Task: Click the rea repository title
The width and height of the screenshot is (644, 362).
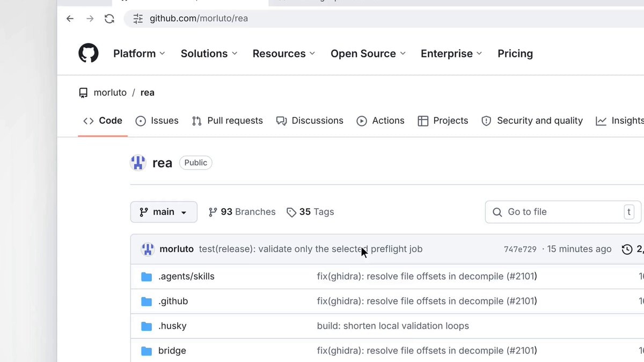Action: tap(162, 163)
